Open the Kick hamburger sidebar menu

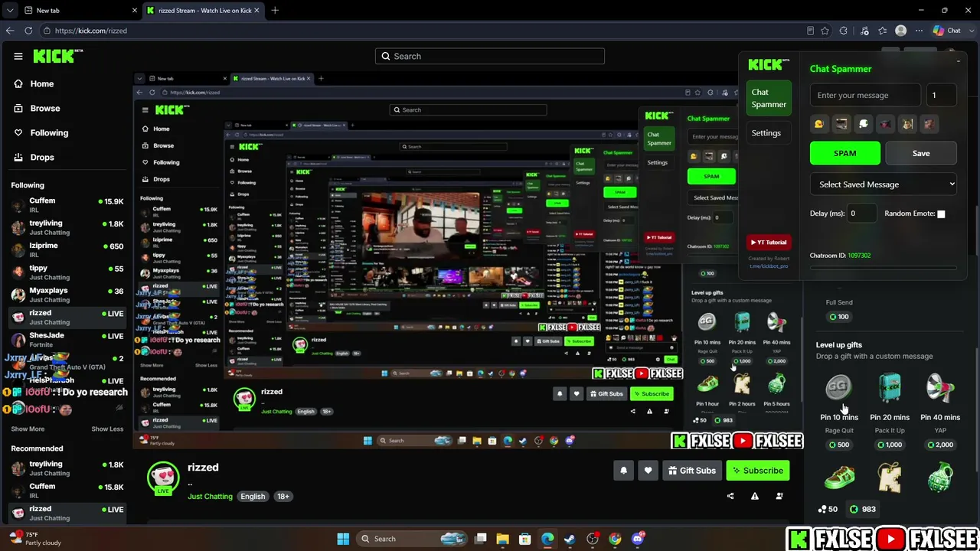[18, 56]
